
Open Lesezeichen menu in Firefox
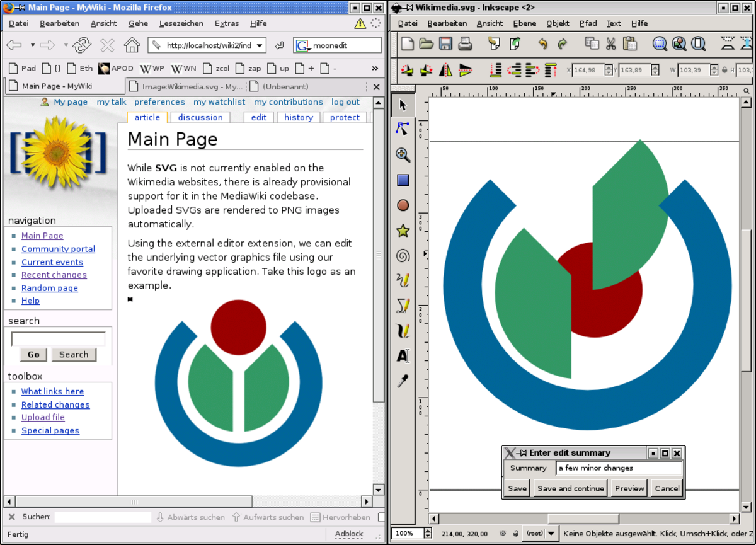tap(181, 23)
